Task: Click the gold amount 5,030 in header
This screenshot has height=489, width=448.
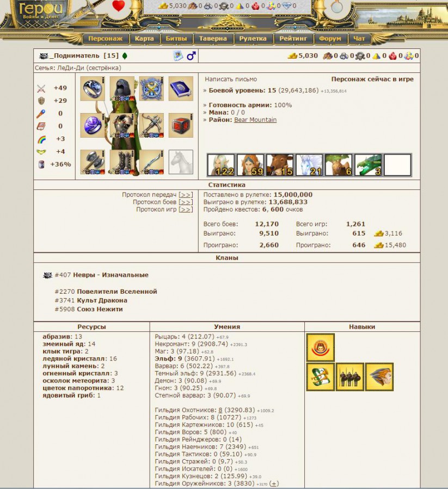Action: [177, 5]
